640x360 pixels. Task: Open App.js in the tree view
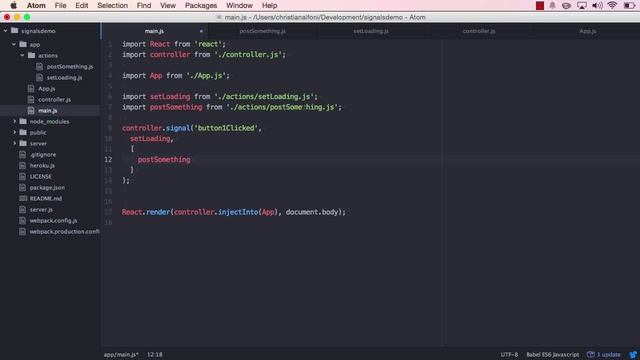[47, 88]
